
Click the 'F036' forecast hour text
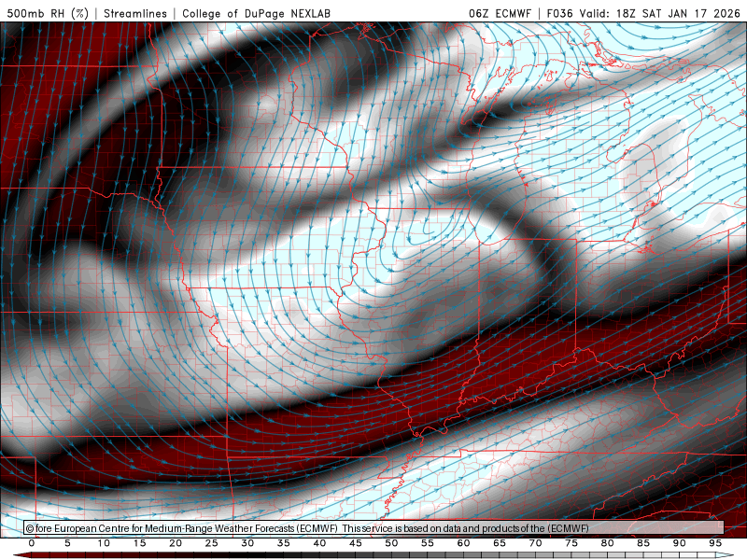[559, 13]
